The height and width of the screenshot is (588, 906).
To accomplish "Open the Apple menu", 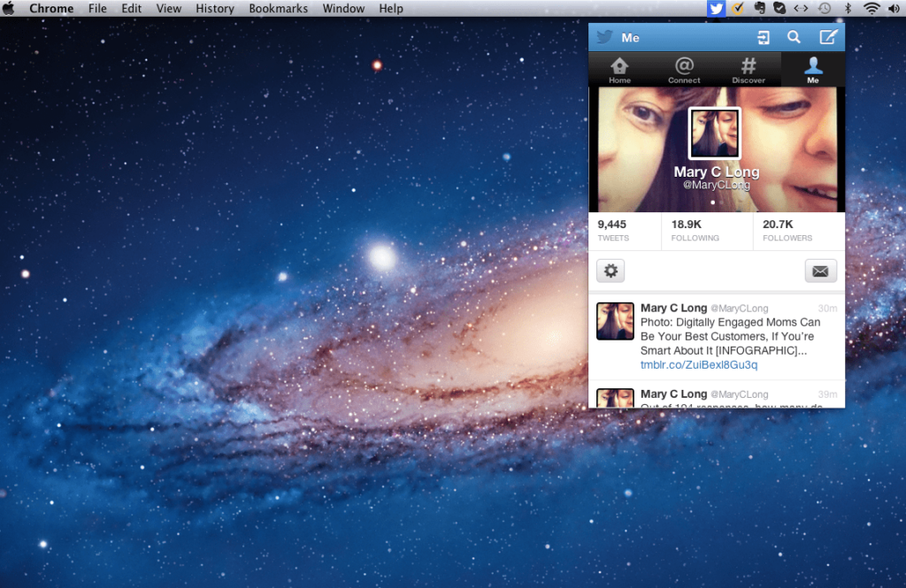I will pyautogui.click(x=8, y=8).
